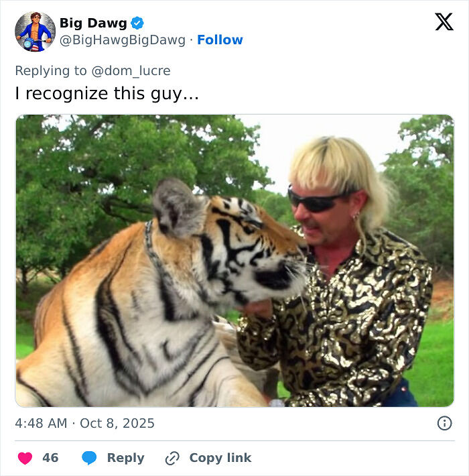The height and width of the screenshot is (476, 469).
Task: Click the reply speech bubble icon
Action: pyautogui.click(x=89, y=458)
